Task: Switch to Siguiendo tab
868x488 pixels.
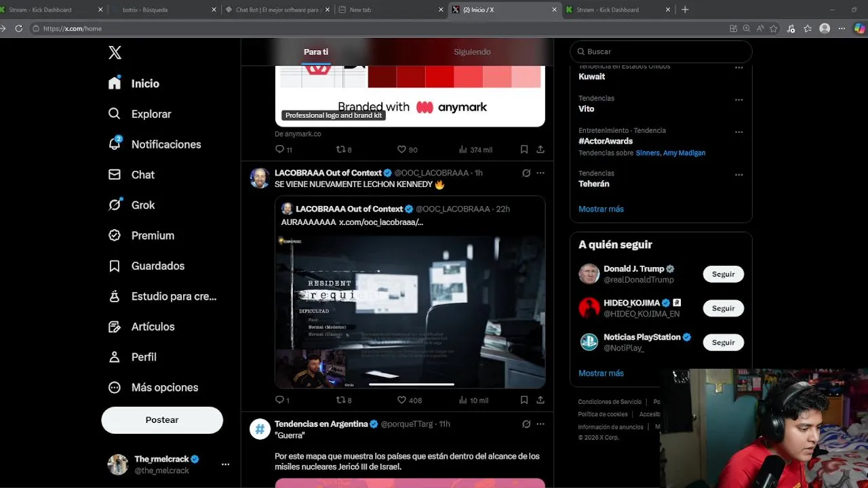Action: (x=472, y=52)
